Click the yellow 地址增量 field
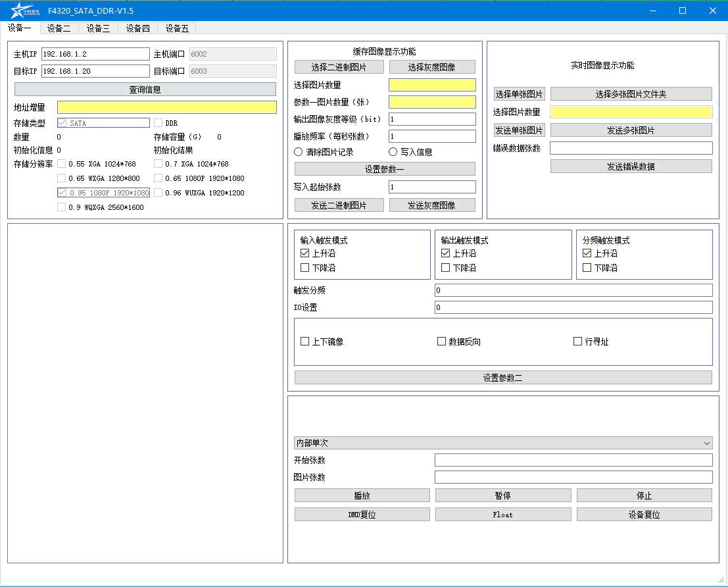The image size is (728, 587). (166, 107)
